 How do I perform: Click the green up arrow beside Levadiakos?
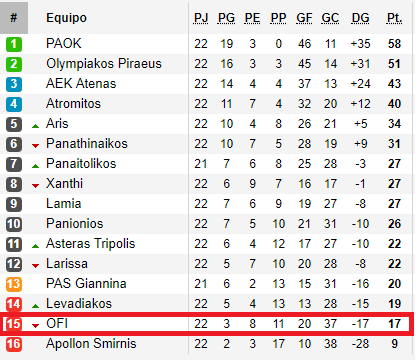point(35,306)
